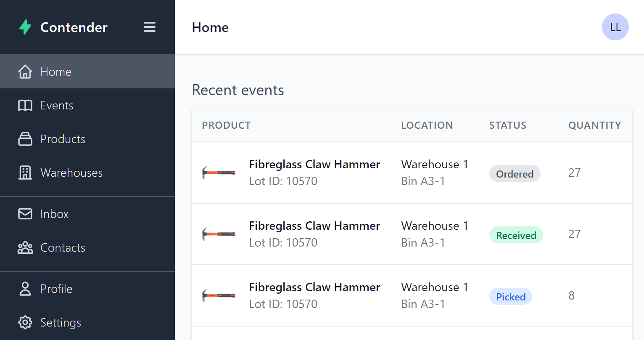Select the Products box icon

[25, 139]
